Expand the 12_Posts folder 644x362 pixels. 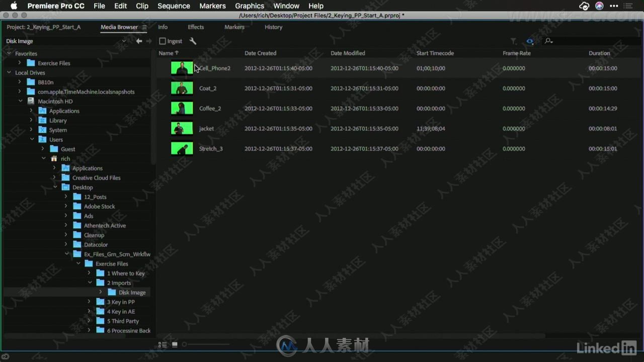click(66, 197)
